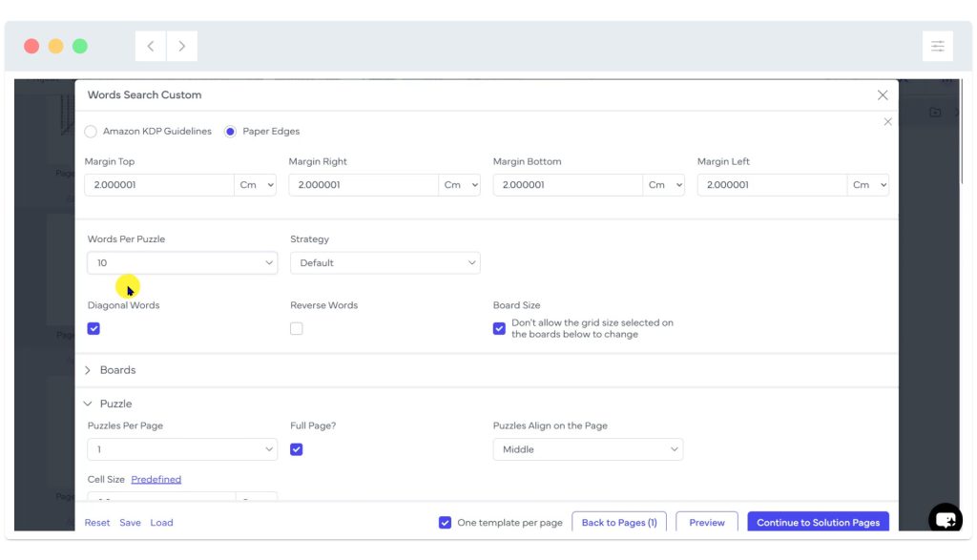Click the Load link

161,523
